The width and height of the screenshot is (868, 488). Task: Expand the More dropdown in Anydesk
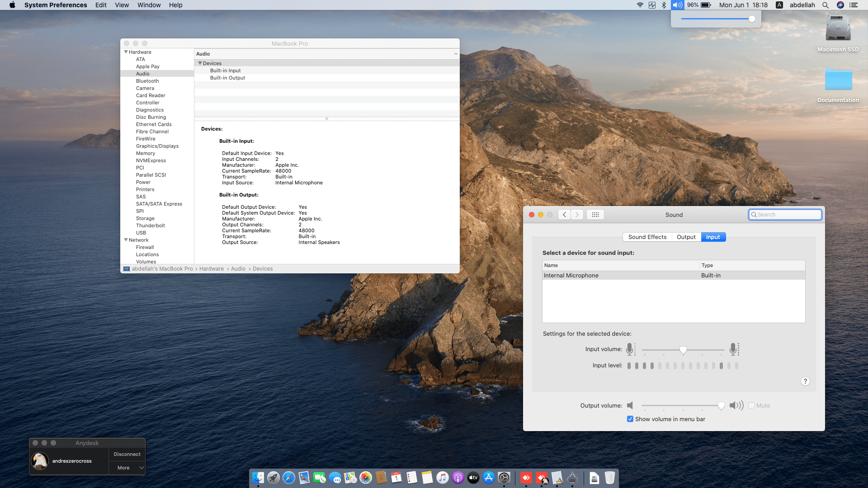(x=127, y=468)
